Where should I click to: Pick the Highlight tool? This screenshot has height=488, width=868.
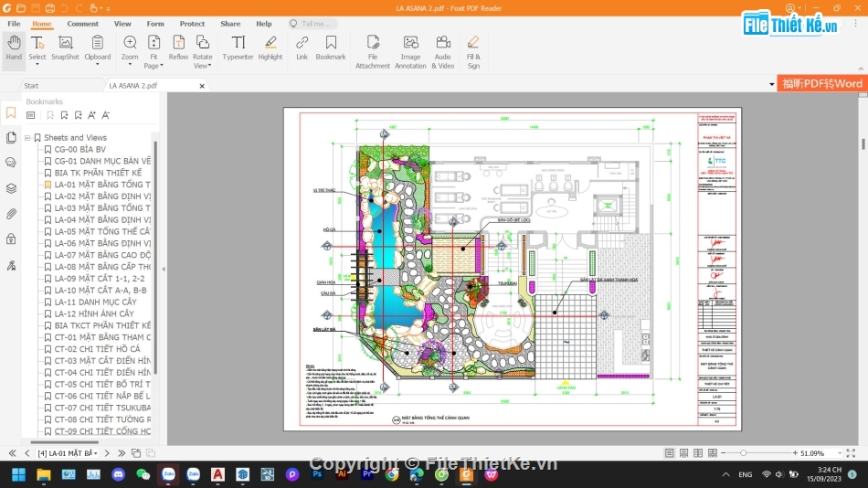pyautogui.click(x=270, y=48)
